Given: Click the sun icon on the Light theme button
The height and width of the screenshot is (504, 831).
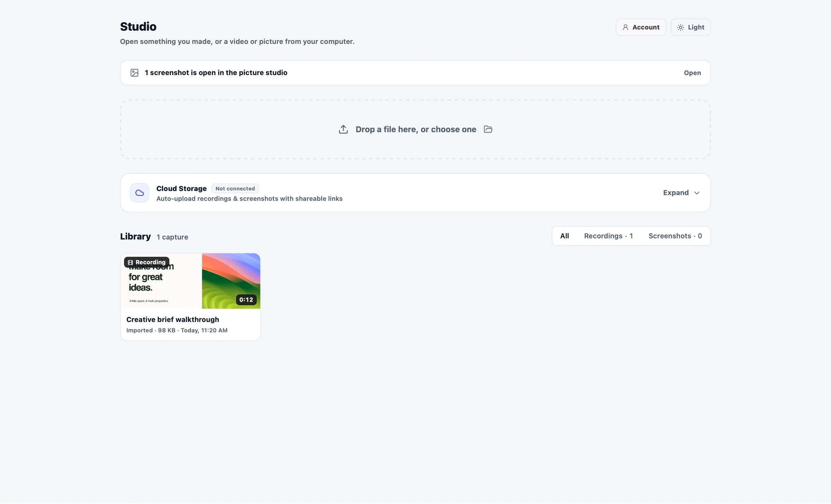Looking at the screenshot, I should click(x=681, y=27).
